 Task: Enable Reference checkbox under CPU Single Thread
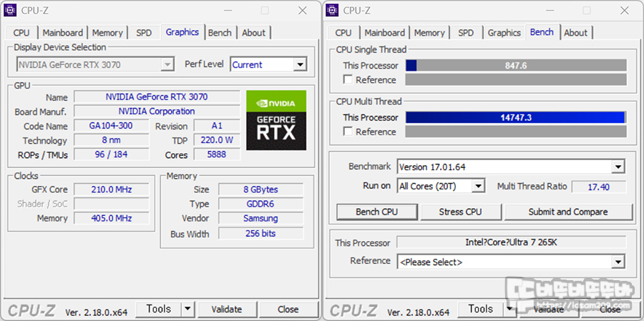[x=348, y=79]
